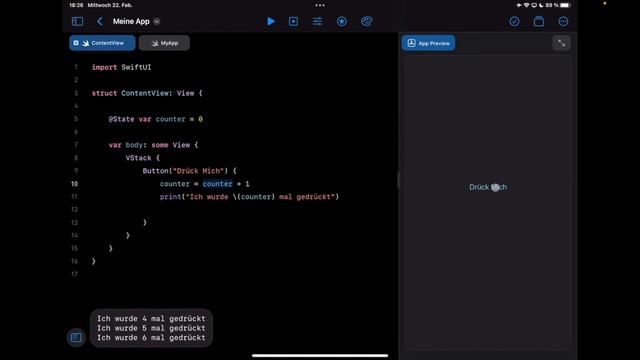640x360 pixels.
Task: Open the star library icon
Action: pyautogui.click(x=342, y=21)
